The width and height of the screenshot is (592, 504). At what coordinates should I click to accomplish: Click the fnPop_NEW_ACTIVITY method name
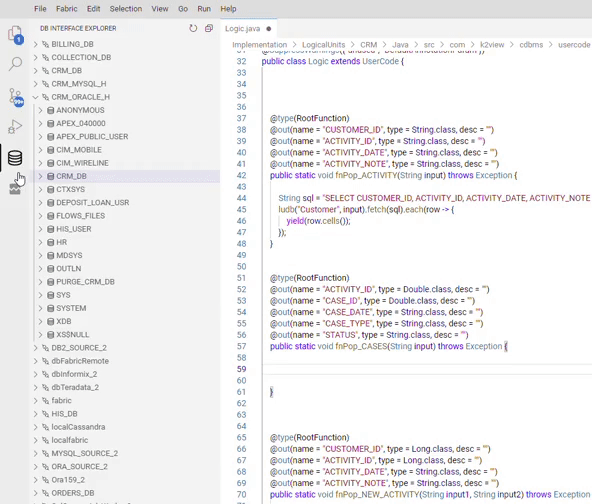[377, 495]
